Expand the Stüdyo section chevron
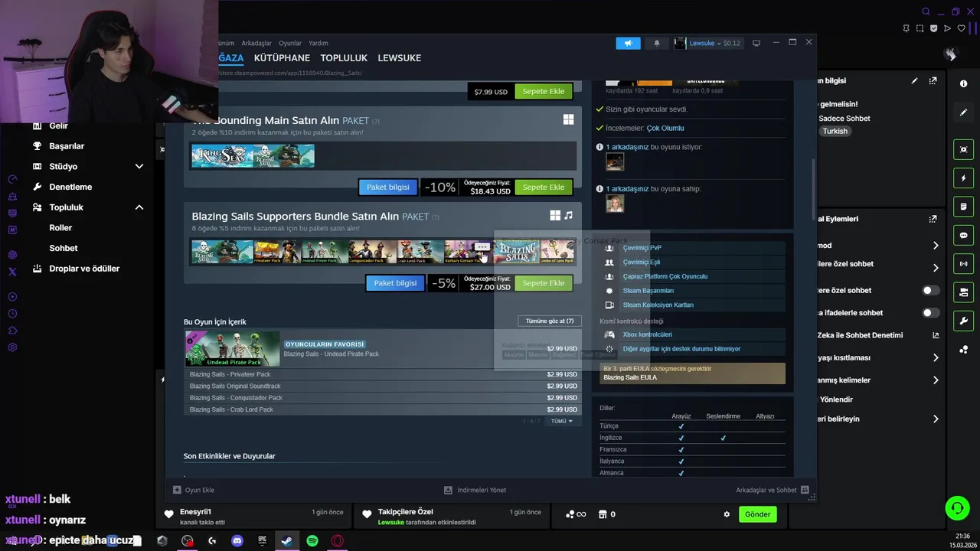 (x=139, y=167)
